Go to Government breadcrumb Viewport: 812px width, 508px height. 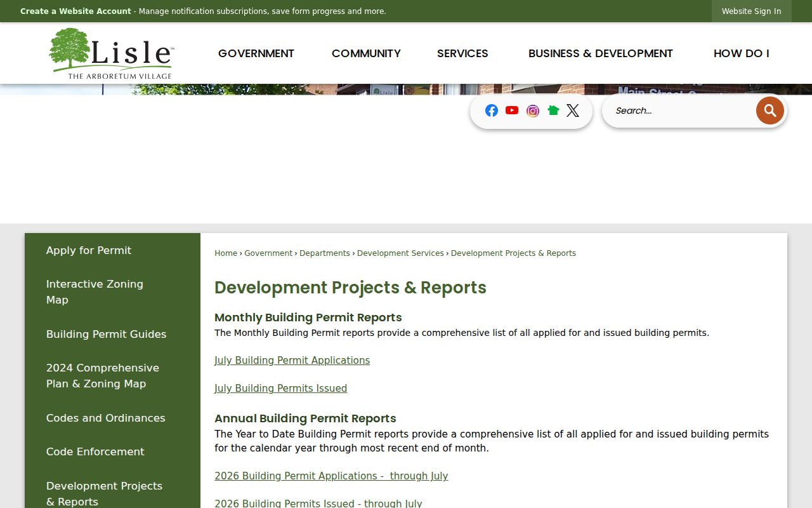[x=268, y=253]
